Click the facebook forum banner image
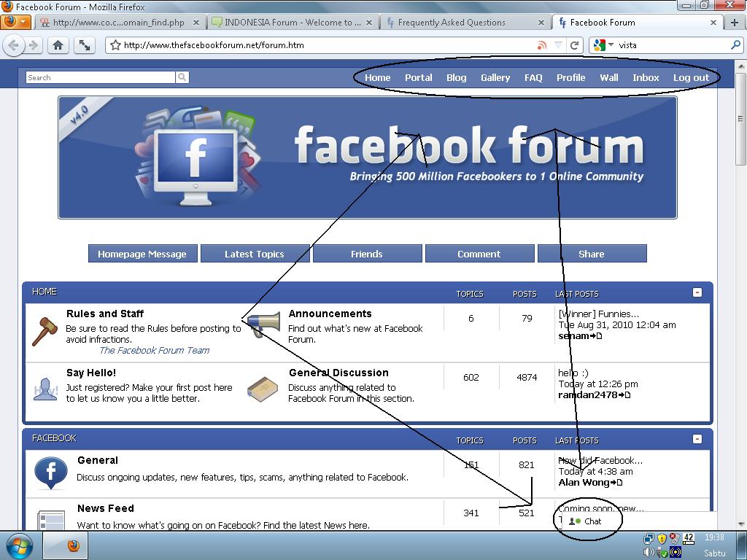 point(368,157)
